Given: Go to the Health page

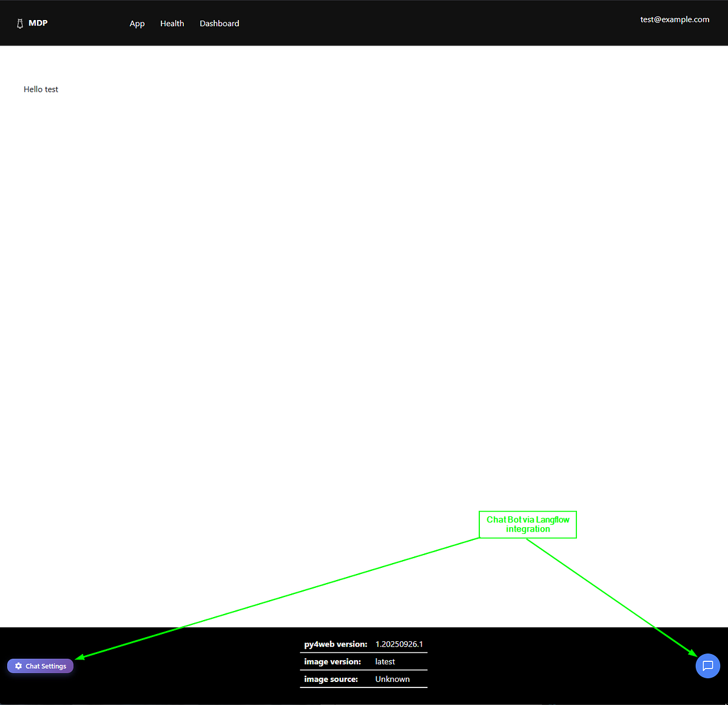Looking at the screenshot, I should tap(172, 24).
